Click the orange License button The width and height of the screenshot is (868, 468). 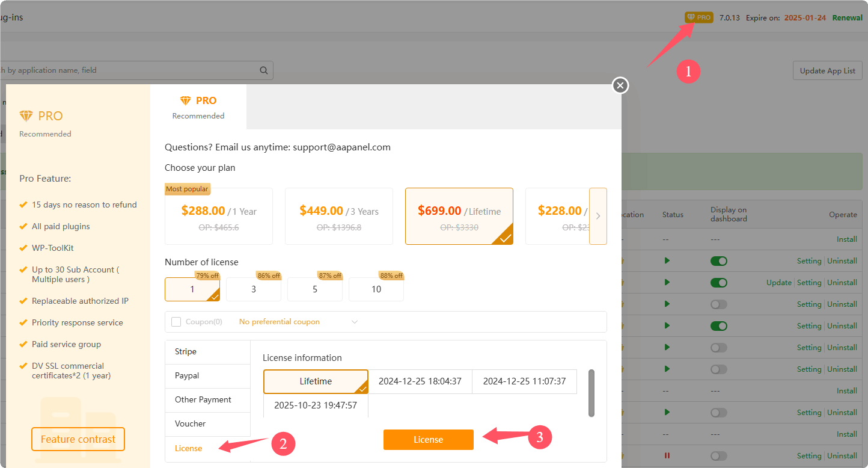(x=428, y=440)
